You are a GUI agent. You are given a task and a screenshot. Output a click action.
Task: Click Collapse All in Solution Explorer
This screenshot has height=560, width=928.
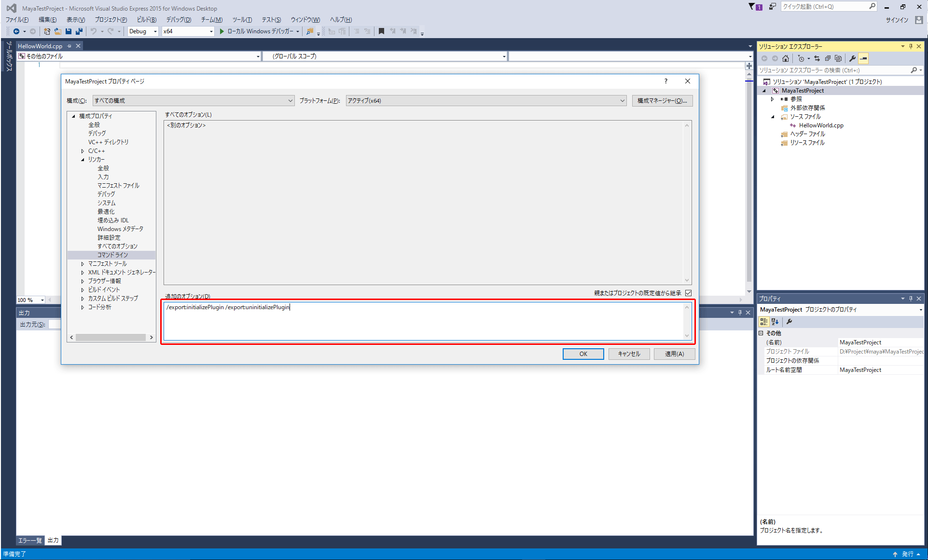828,58
